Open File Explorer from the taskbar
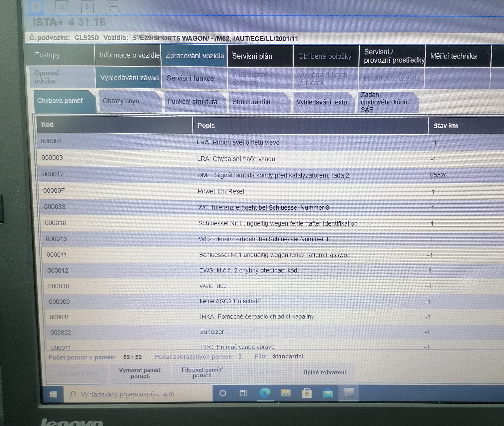 pyautogui.click(x=286, y=393)
